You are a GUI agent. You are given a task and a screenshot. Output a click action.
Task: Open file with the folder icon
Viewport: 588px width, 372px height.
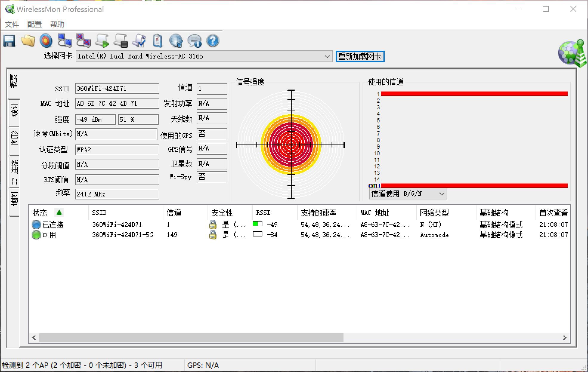pos(28,41)
